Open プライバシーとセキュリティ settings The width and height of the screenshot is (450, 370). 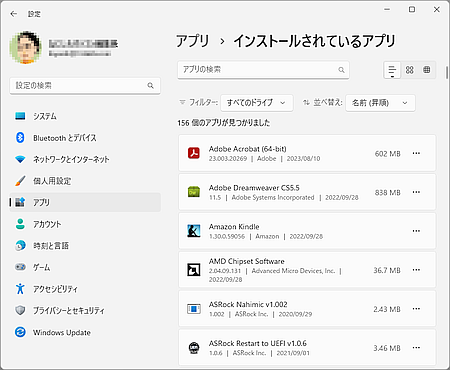coord(85,310)
